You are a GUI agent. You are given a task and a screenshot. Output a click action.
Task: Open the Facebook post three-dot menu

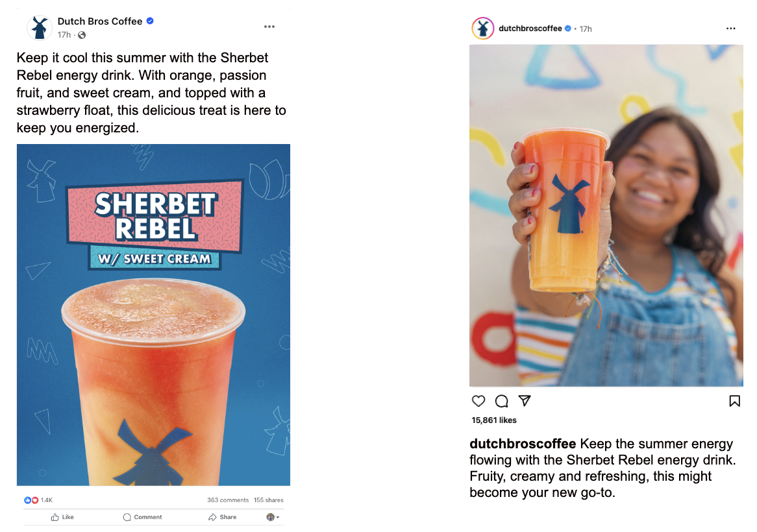click(x=269, y=27)
